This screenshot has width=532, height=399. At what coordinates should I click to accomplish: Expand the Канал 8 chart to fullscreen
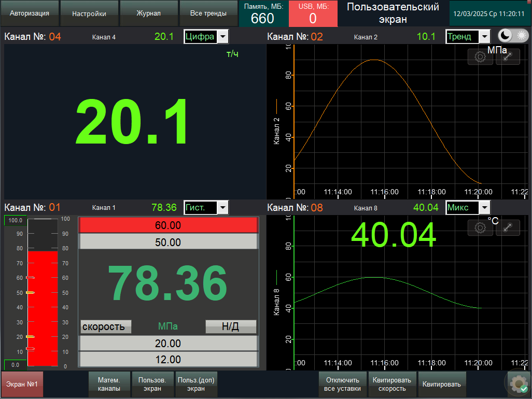coord(508,227)
